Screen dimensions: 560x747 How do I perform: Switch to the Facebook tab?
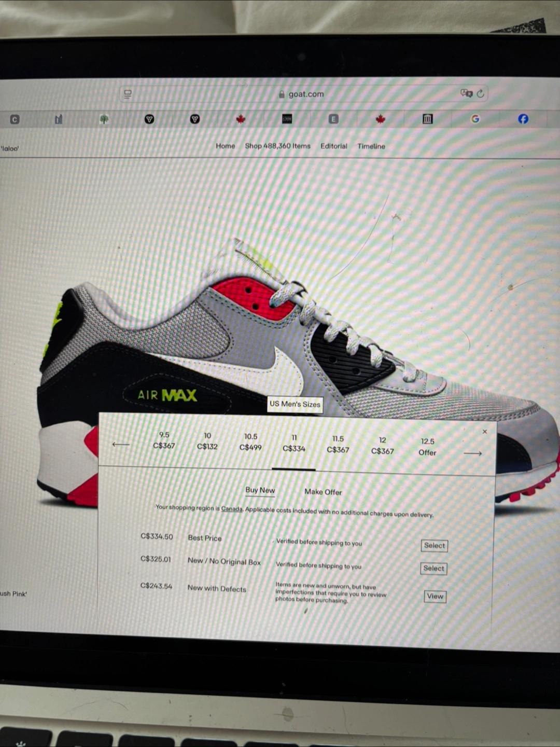(x=523, y=119)
